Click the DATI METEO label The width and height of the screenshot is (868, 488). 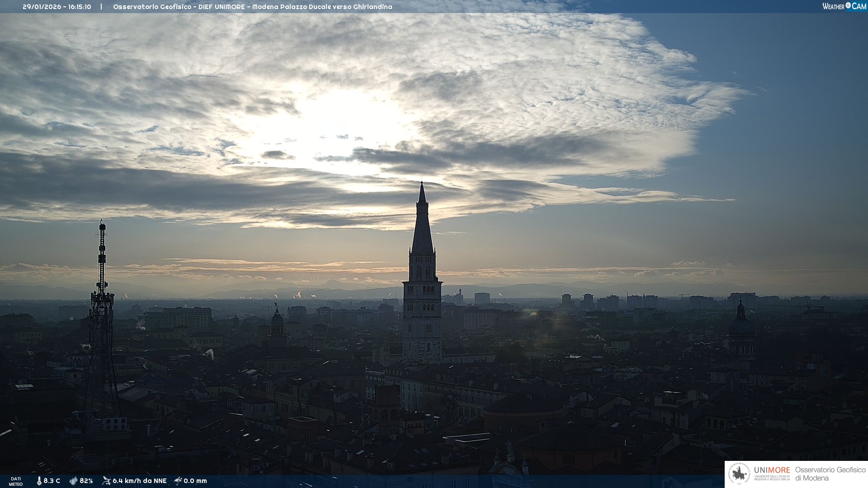tap(16, 481)
